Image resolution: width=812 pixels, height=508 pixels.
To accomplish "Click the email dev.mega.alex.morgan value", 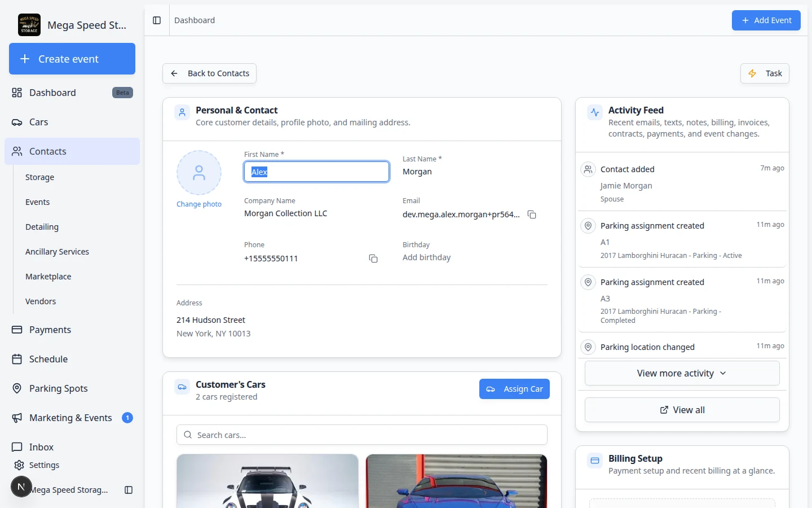I will pyautogui.click(x=461, y=214).
